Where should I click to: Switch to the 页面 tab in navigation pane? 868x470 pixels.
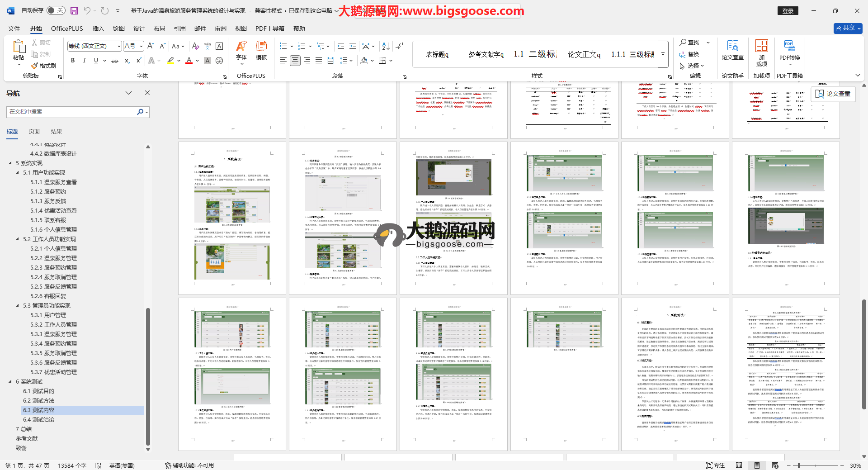[x=34, y=132]
